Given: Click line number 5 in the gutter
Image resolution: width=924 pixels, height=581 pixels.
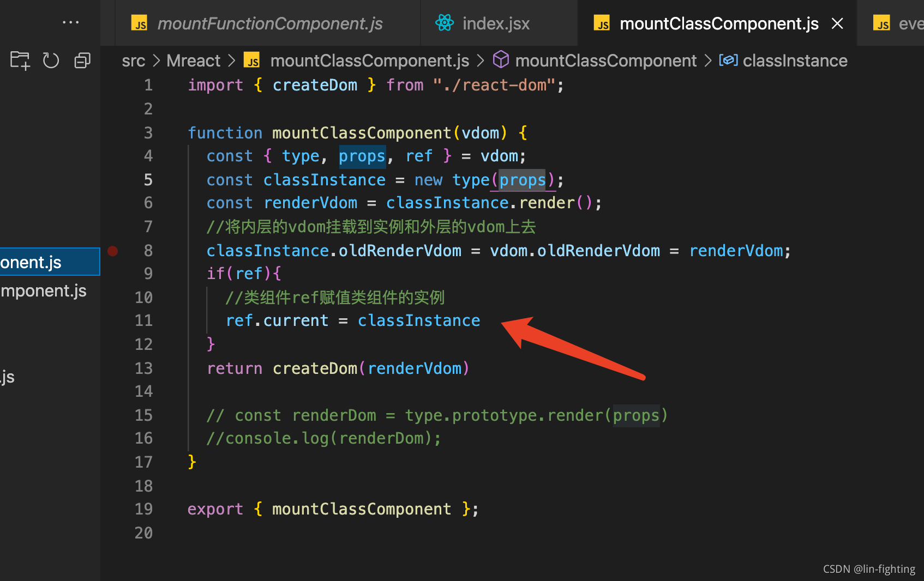Looking at the screenshot, I should coord(148,180).
